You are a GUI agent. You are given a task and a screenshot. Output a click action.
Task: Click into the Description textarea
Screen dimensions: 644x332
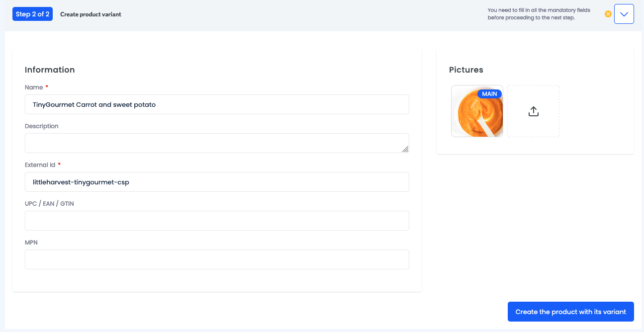217,143
